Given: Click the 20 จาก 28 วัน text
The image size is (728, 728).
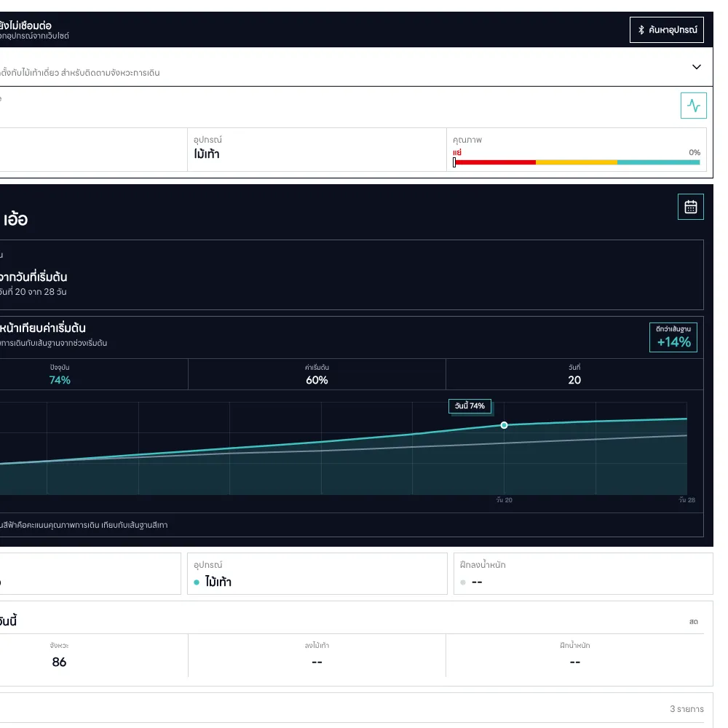Looking at the screenshot, I should click(x=41, y=292).
